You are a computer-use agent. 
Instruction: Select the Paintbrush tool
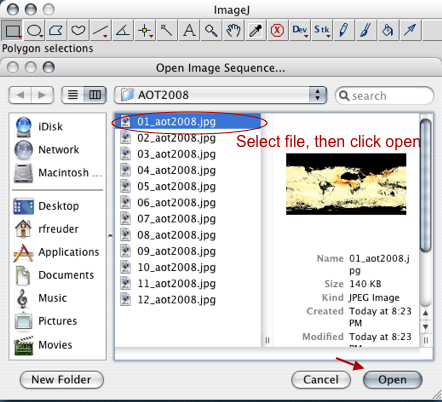click(366, 30)
